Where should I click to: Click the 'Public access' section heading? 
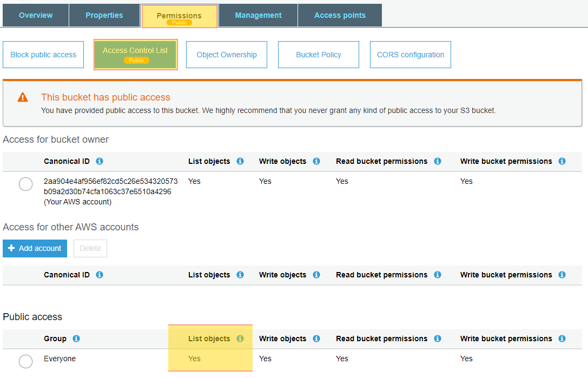coord(32,317)
